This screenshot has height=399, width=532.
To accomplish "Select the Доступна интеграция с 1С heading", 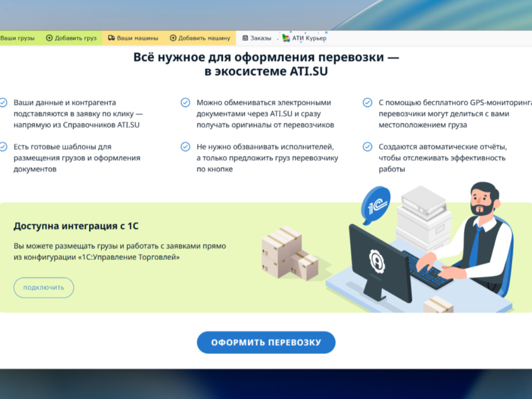I will (x=76, y=226).
